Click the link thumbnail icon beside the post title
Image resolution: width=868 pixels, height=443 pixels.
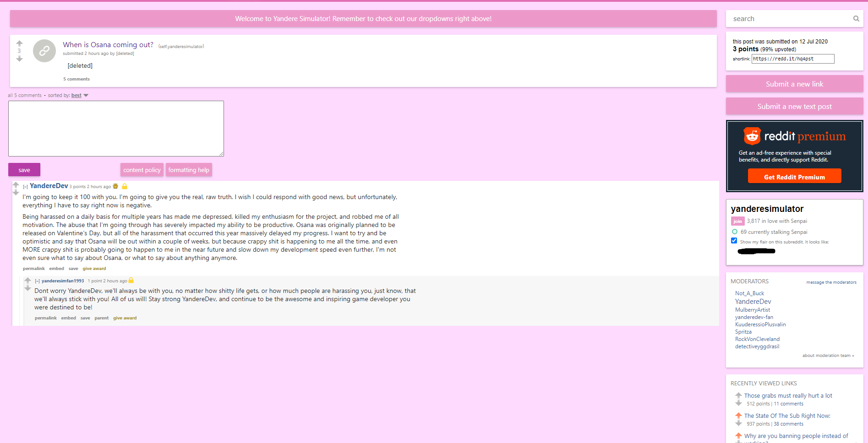(44, 51)
